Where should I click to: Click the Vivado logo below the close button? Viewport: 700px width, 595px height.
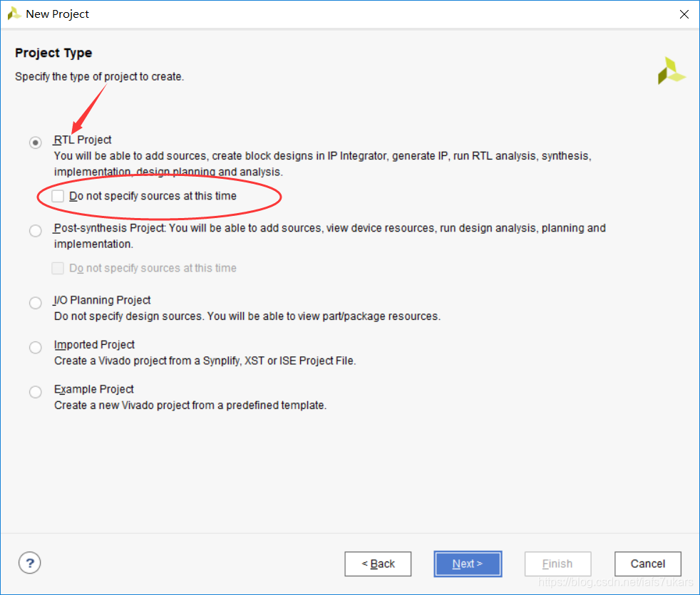coord(671,71)
